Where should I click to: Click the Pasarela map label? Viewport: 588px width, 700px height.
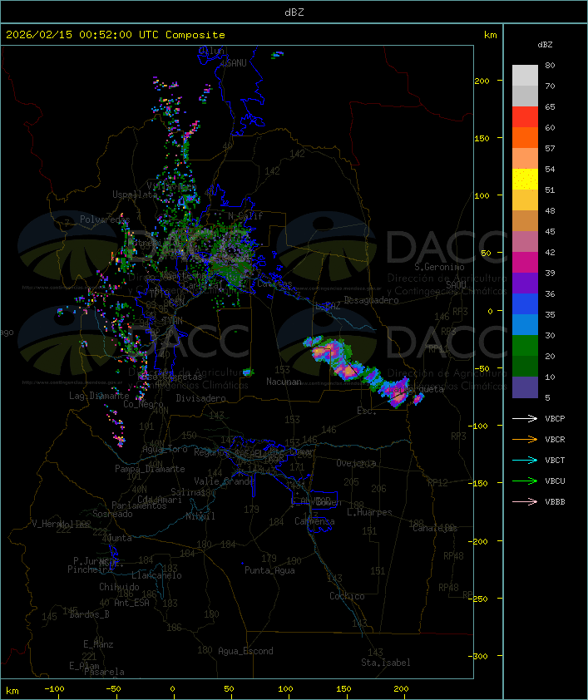pos(104,672)
